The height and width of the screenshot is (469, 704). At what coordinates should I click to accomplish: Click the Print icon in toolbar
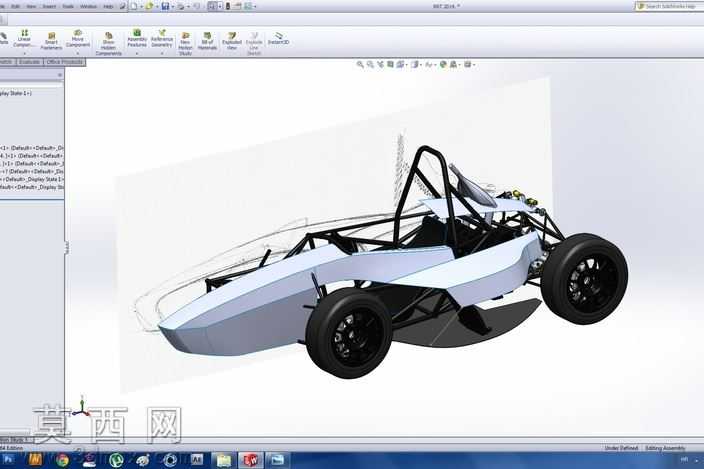click(x=181, y=6)
